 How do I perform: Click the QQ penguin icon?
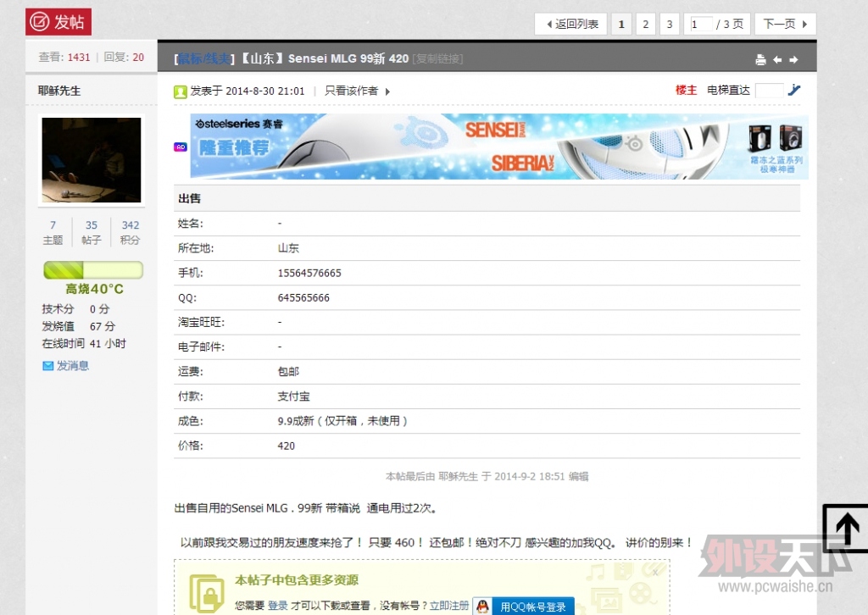click(x=482, y=607)
